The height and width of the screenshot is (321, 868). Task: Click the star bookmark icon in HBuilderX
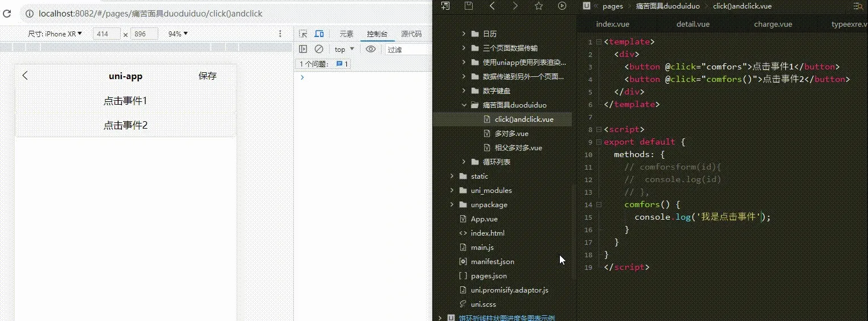click(x=539, y=6)
